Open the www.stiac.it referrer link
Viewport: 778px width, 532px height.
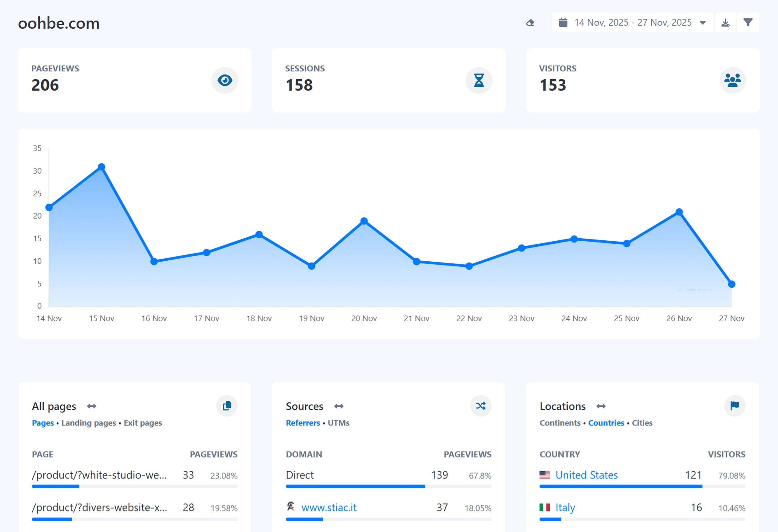(x=330, y=507)
